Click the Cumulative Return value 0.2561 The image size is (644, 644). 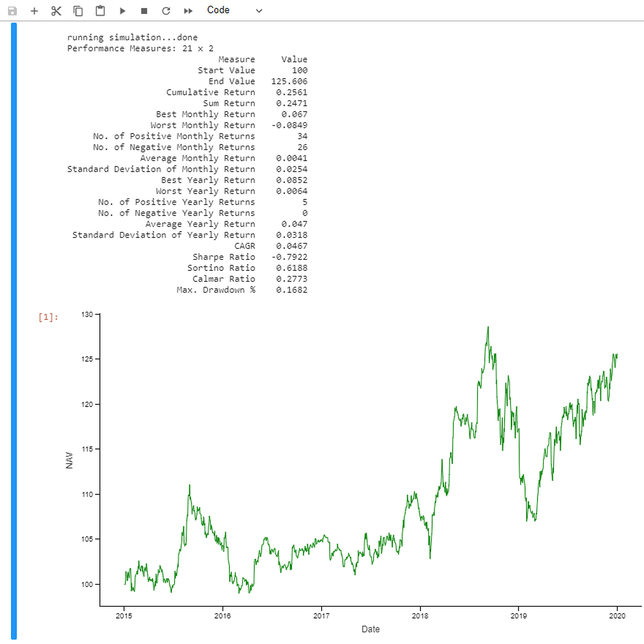coord(292,92)
